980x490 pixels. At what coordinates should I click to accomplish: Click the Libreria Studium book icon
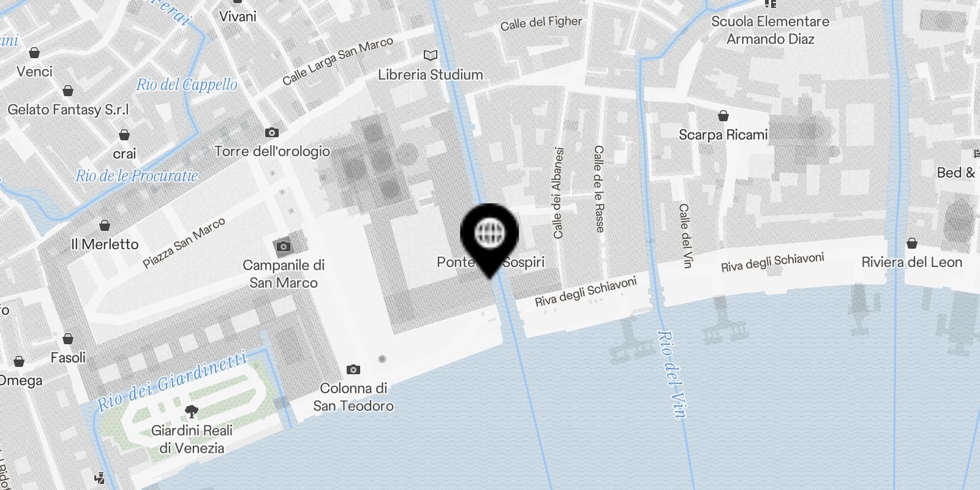click(431, 56)
